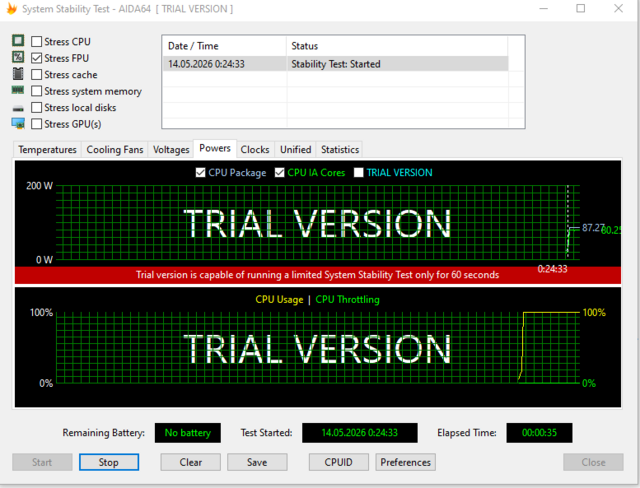Uncheck the Stress FPU checkbox
This screenshot has width=640, height=488.
point(36,58)
